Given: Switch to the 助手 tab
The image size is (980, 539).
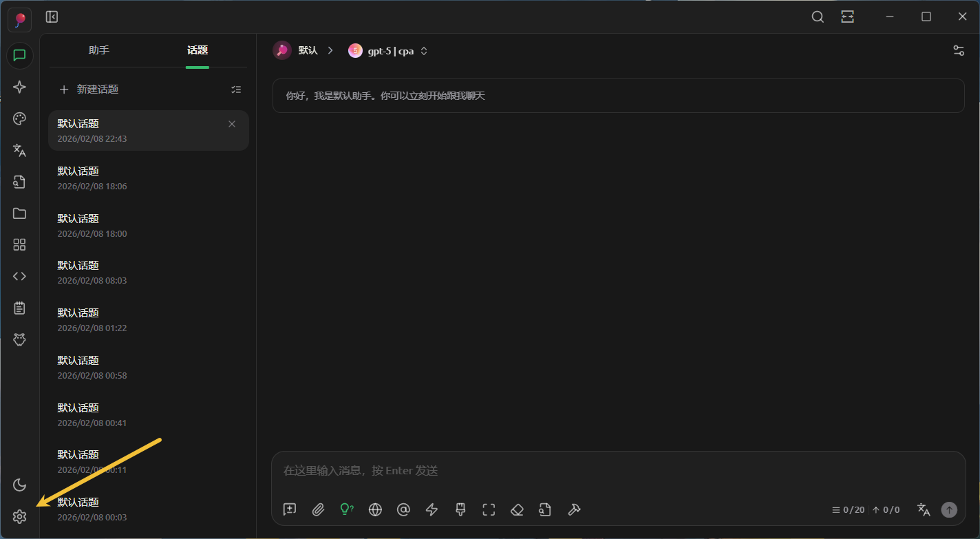Looking at the screenshot, I should [99, 50].
